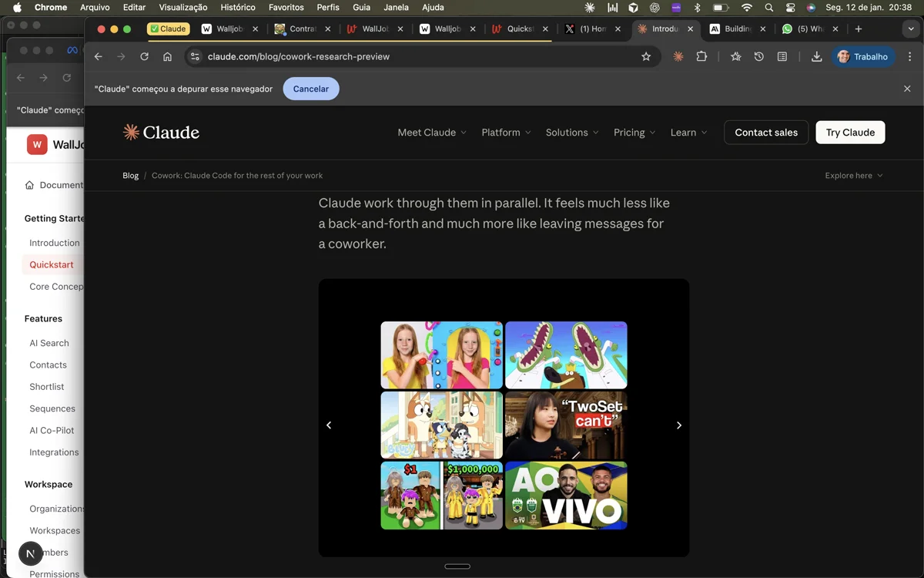Screen dimensions: 924x578
Task: Open Chrome three-dot menu
Action: pos(909,56)
